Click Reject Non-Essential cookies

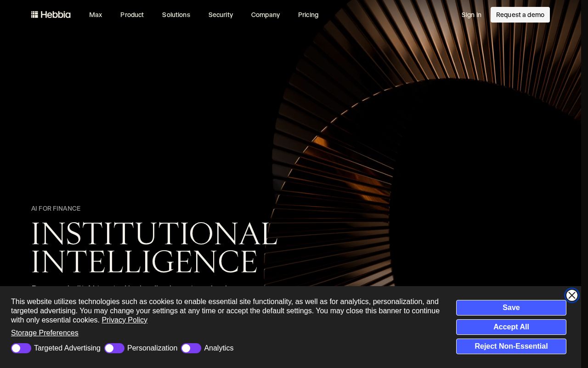[511, 346]
